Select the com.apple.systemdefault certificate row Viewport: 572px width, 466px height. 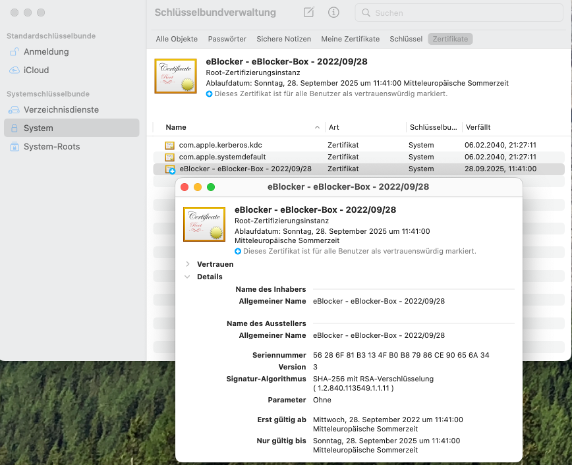pyautogui.click(x=359, y=157)
